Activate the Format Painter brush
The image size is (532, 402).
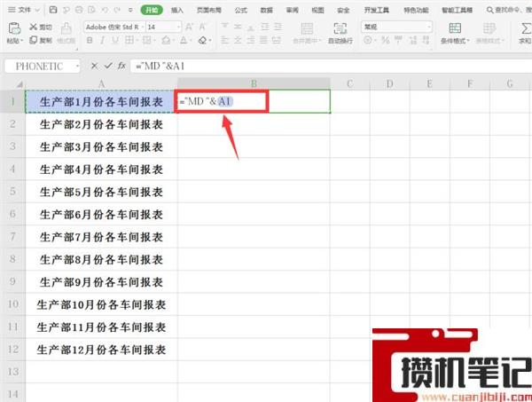pyautogui.click(x=66, y=33)
